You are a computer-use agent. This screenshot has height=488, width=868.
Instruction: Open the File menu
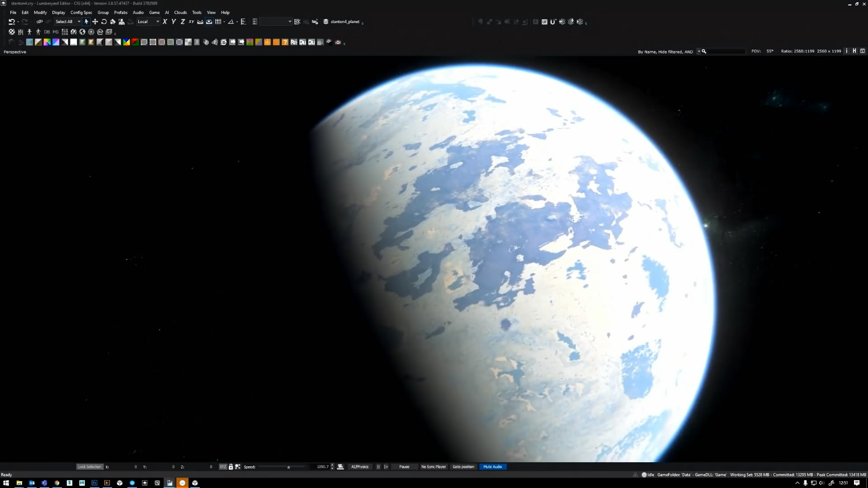(13, 13)
